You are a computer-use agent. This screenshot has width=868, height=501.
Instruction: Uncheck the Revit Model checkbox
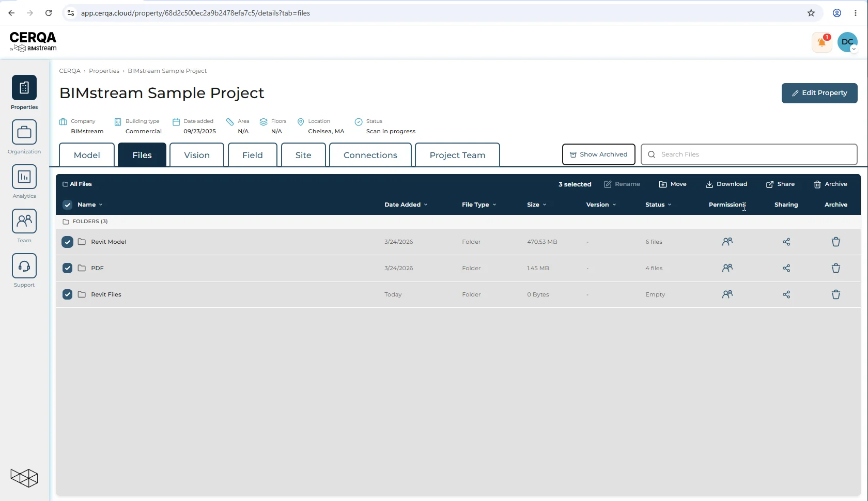click(x=67, y=242)
